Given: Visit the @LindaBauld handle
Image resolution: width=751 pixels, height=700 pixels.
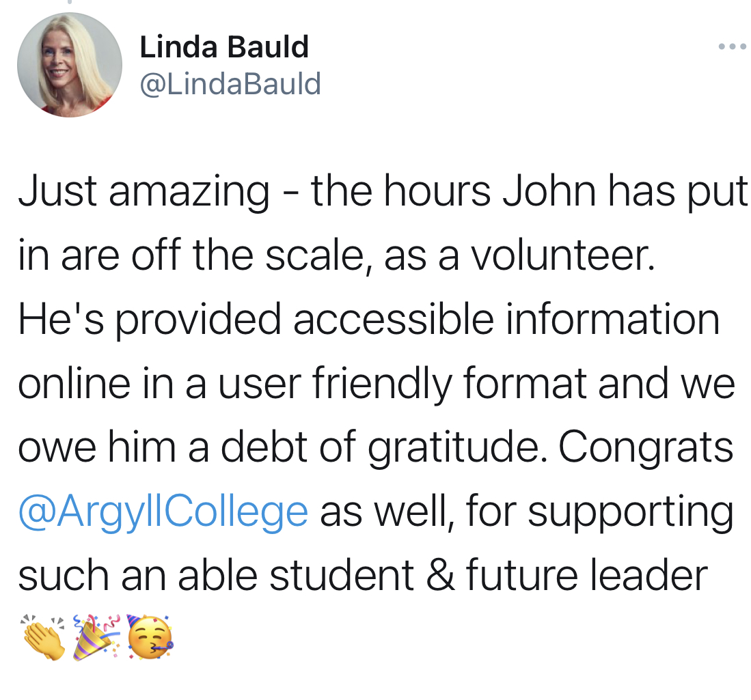Looking at the screenshot, I should [x=230, y=84].
